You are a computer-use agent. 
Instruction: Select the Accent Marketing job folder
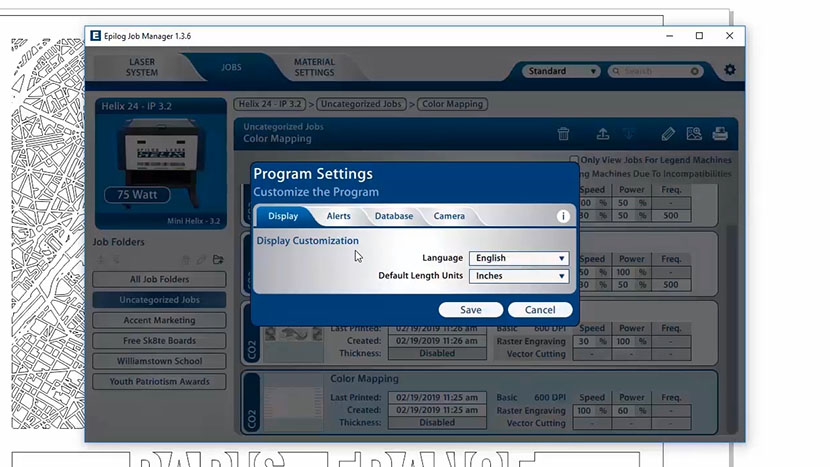[159, 320]
